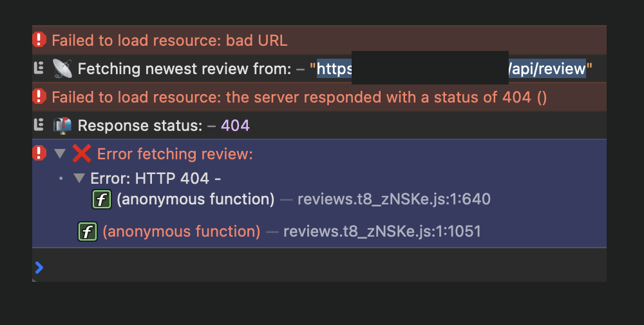
Task: Click the red '(anonymous function)' stack entry
Action: [x=182, y=231]
